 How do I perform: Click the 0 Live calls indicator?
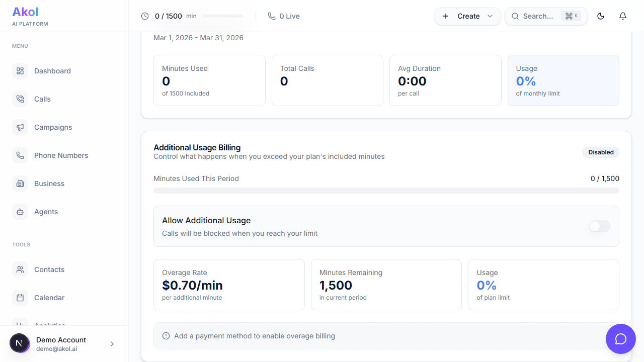(x=284, y=16)
